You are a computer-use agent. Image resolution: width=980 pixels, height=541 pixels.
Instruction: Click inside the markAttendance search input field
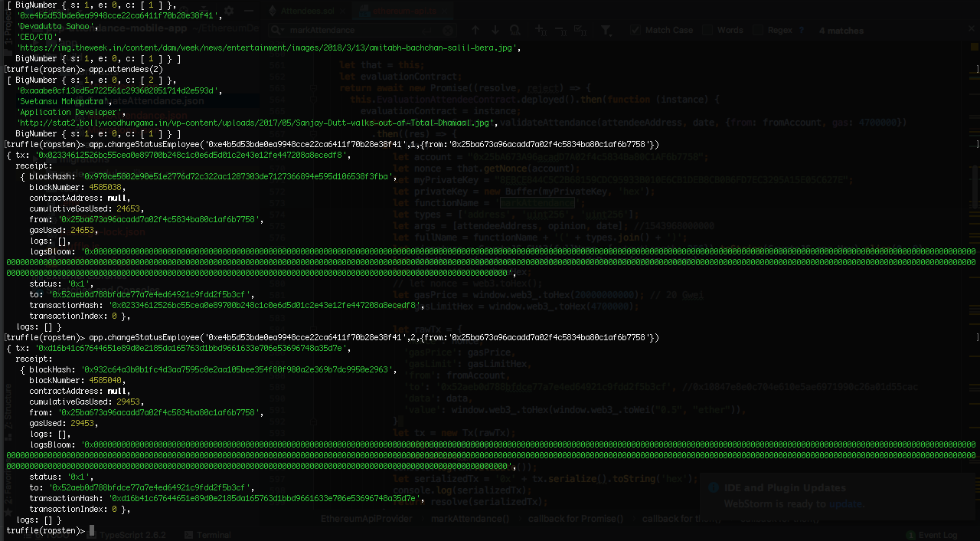click(x=345, y=30)
